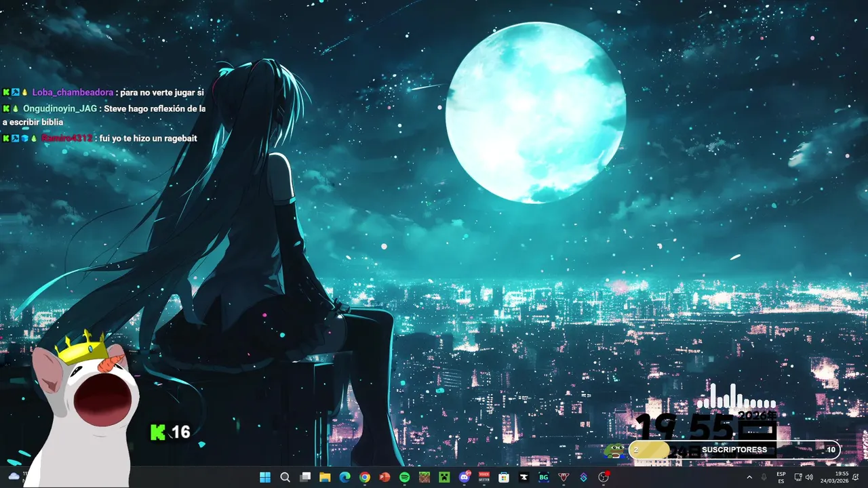
Task: Open the clock showing 24/03/2026
Action: point(834,477)
